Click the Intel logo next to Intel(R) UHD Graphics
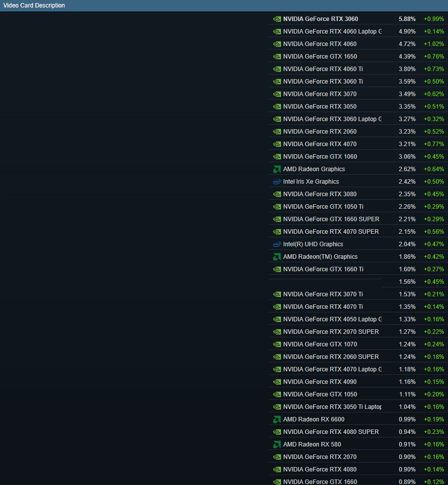This screenshot has width=448, height=485. (276, 244)
